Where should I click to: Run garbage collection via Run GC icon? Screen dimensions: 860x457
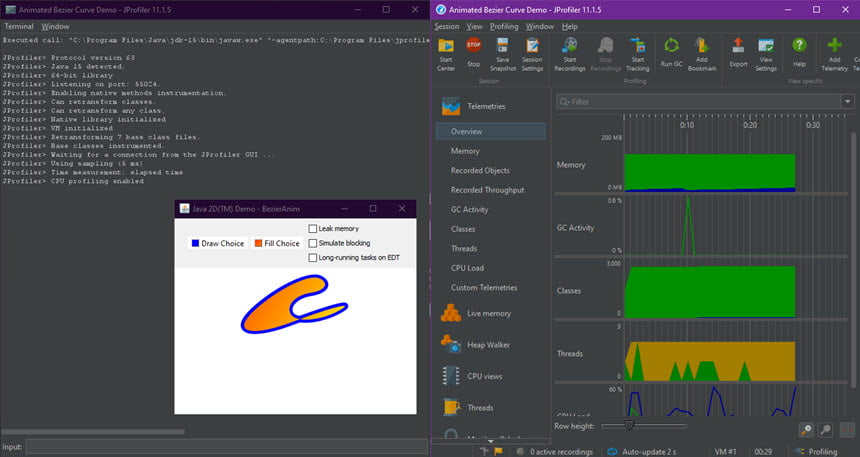671,46
